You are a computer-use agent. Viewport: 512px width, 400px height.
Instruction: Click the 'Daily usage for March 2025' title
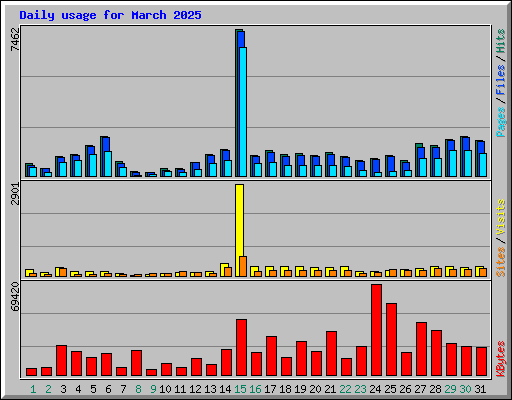pyautogui.click(x=110, y=16)
